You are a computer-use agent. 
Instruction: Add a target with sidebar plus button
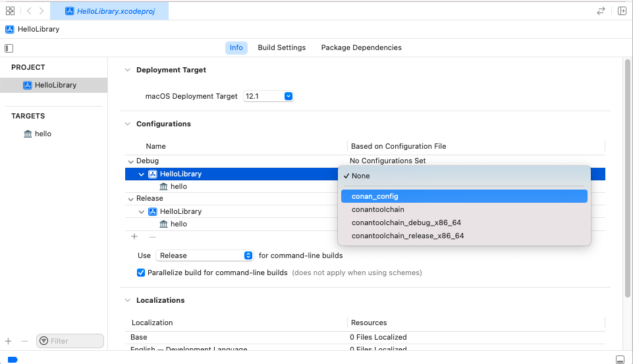click(x=8, y=341)
